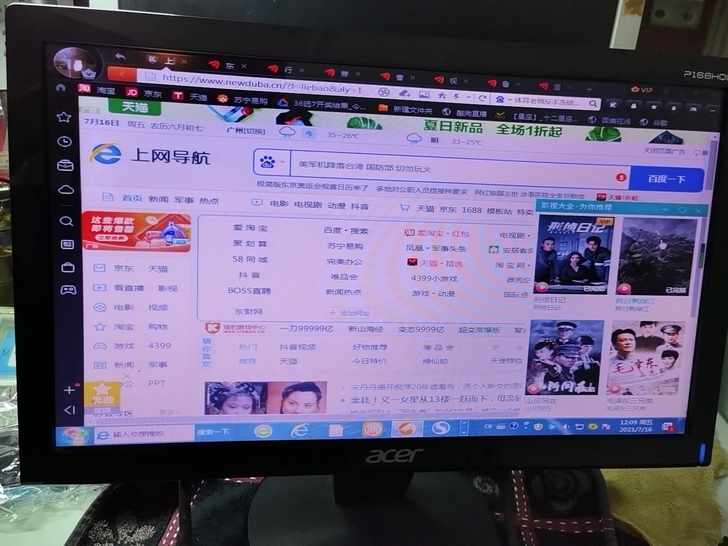
Task: Open the 电影 category link
Action: tap(279, 203)
